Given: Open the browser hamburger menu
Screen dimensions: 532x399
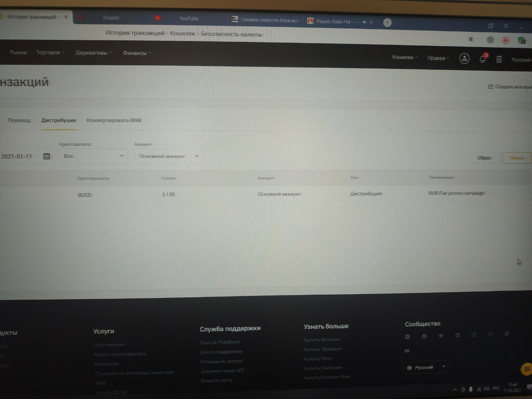Looking at the screenshot, I should pyautogui.click(x=506, y=26).
